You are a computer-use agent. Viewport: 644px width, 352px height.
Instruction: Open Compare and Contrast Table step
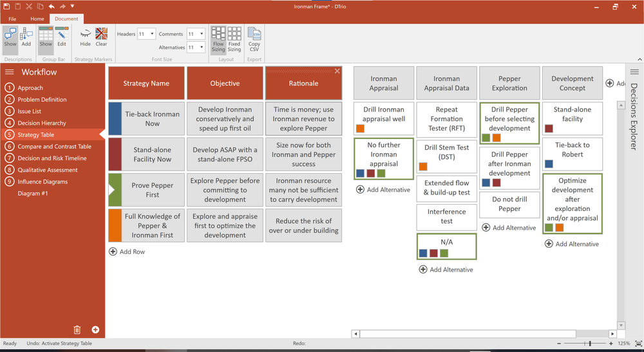[x=54, y=147]
